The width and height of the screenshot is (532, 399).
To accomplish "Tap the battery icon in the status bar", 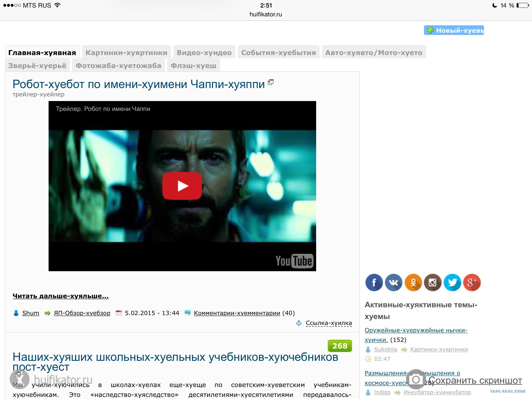I will (523, 5).
